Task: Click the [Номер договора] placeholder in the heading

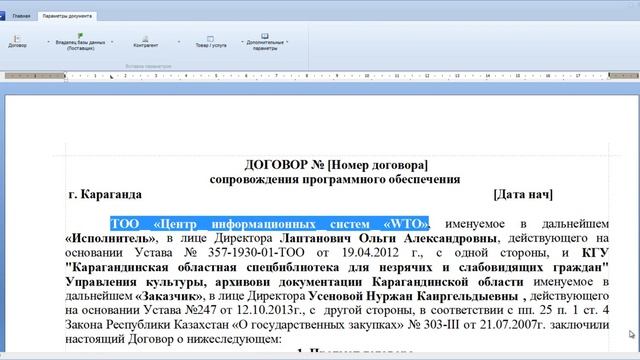Action: [x=378, y=165]
